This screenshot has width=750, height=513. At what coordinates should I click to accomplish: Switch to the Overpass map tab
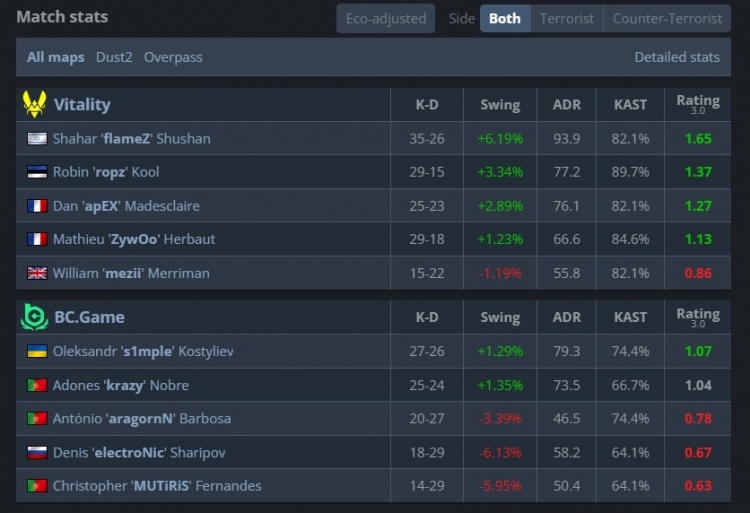(173, 57)
